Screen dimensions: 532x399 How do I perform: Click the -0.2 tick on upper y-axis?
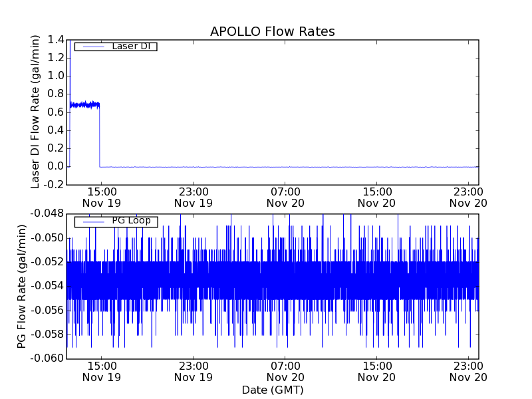click(x=53, y=185)
